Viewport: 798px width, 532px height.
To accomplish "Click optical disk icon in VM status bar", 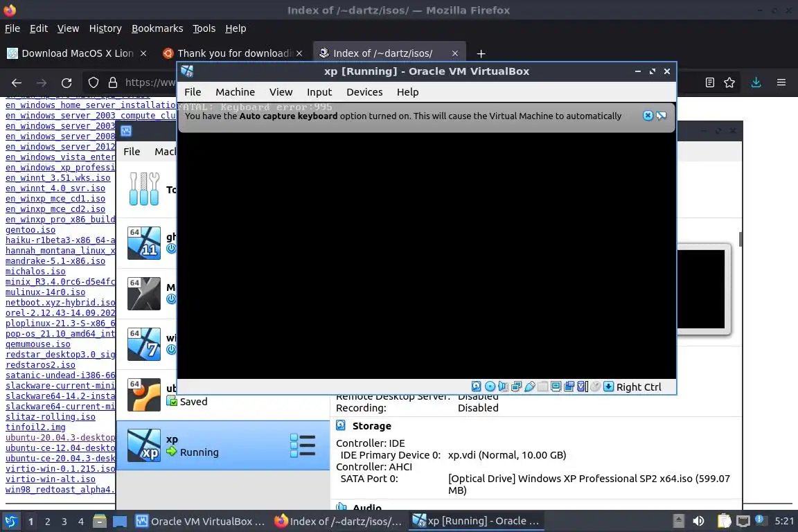I will 490,387.
